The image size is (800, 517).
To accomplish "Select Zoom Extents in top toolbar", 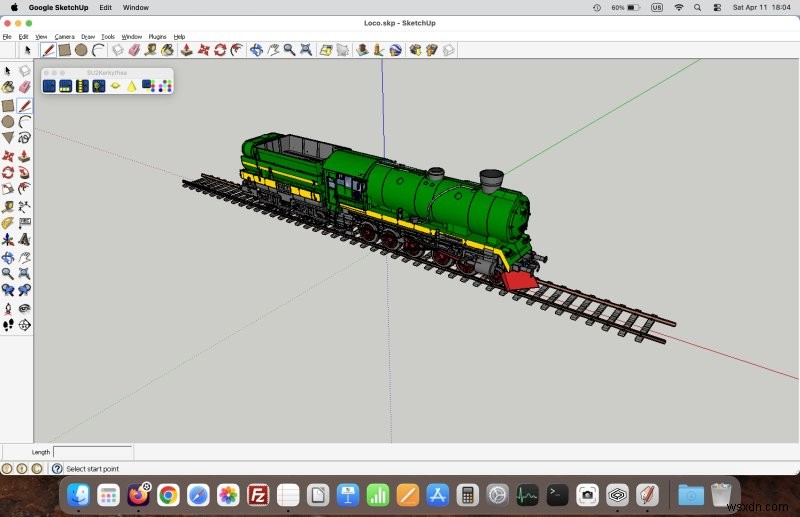I will tap(306, 50).
